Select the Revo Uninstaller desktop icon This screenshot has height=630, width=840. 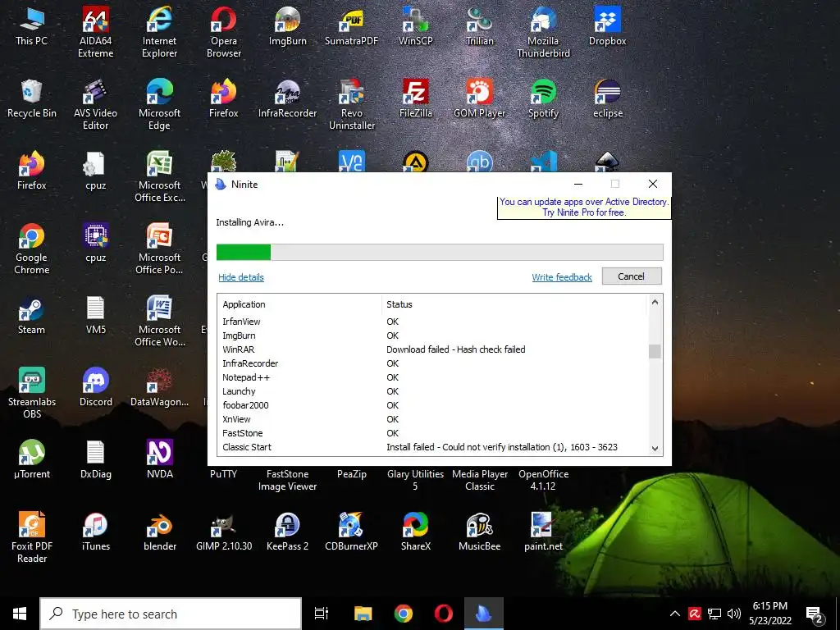pos(351,104)
